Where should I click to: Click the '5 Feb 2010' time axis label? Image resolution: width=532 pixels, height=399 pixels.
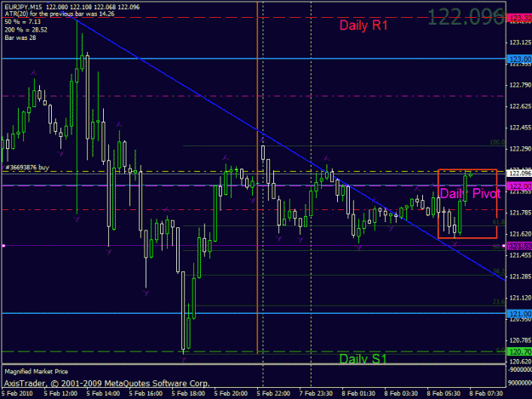pyautogui.click(x=17, y=394)
